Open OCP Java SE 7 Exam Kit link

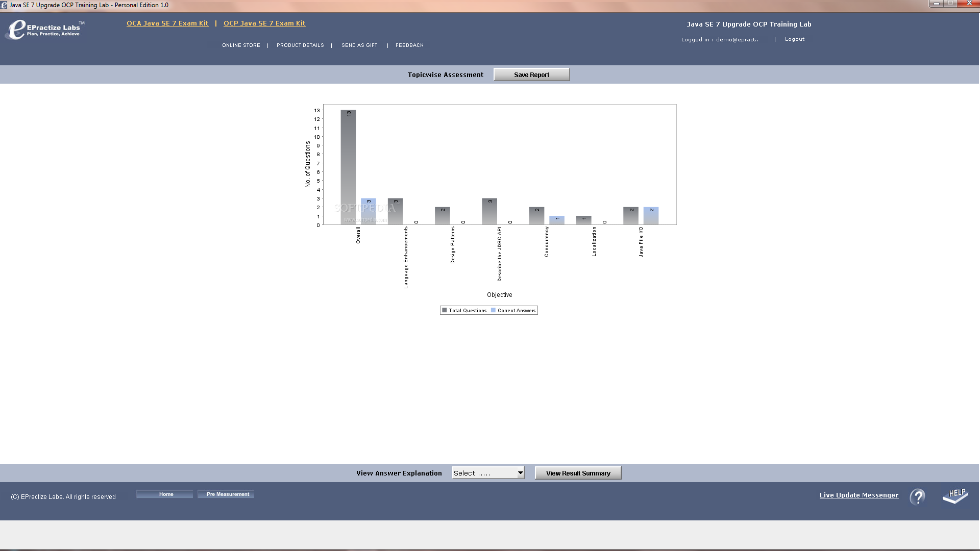point(264,23)
